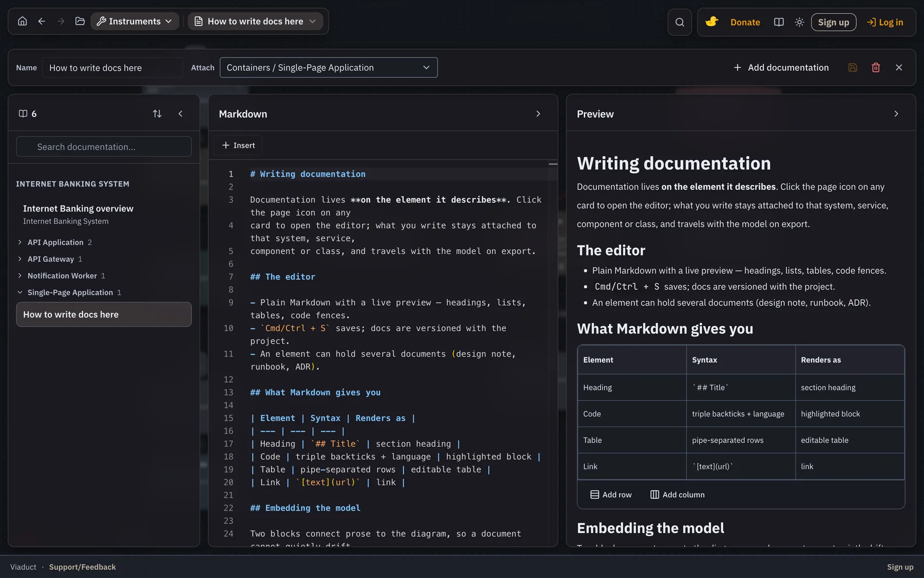The image size is (924, 578).
Task: Open Internet Banking overview document
Action: [104, 214]
